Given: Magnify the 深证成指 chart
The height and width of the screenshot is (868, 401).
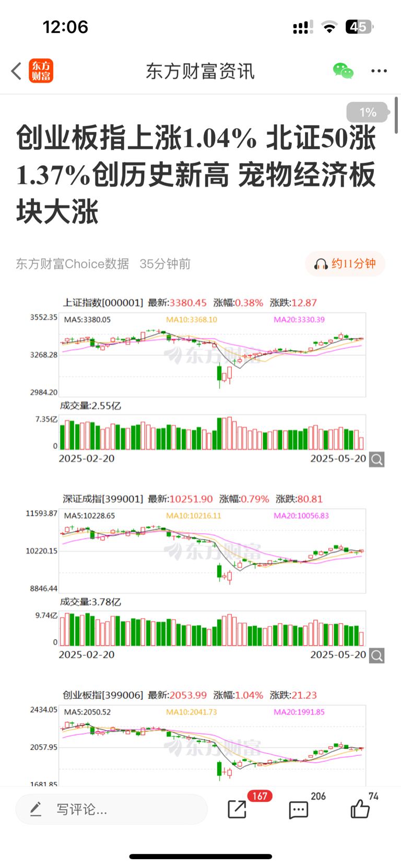Looking at the screenshot, I should pos(377,656).
